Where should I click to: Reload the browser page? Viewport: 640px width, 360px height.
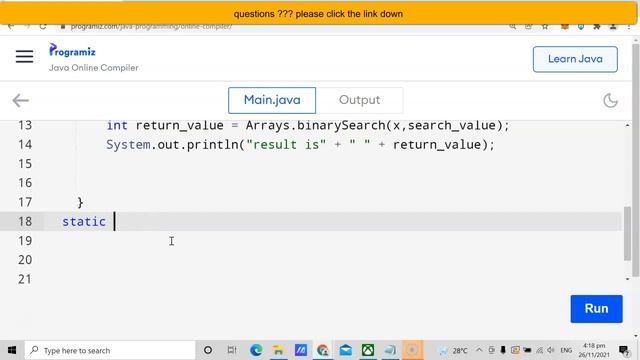click(43, 27)
